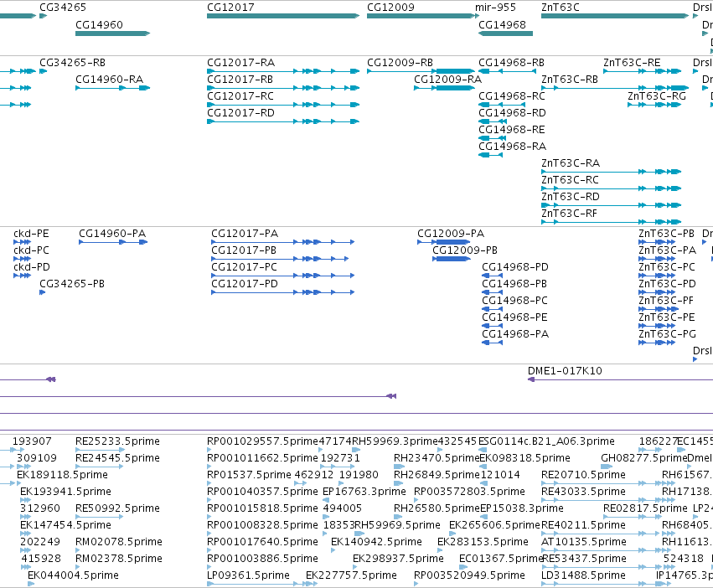Open protein ckd-PD
The image size is (713, 588).
pyautogui.click(x=32, y=267)
